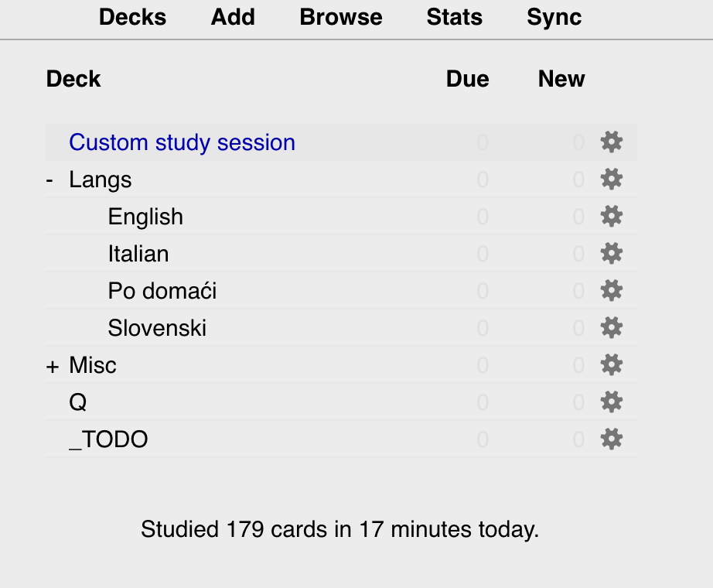Start syncing with the Sync button

[x=554, y=17]
